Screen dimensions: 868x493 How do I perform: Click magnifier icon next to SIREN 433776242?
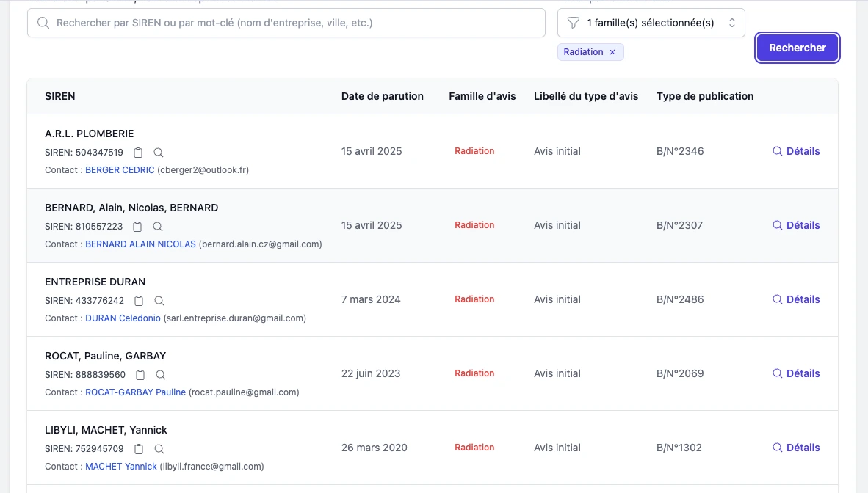pyautogui.click(x=159, y=301)
